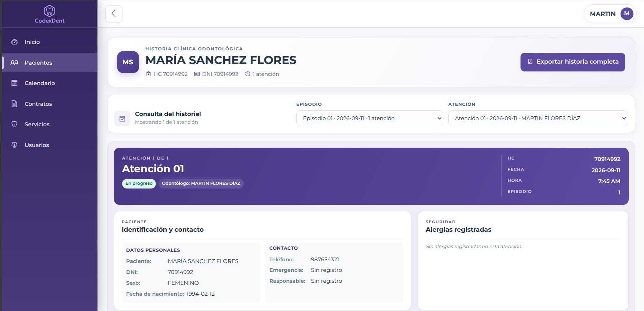Click the Identificación y contacto heading
644x311 pixels.
163,230
